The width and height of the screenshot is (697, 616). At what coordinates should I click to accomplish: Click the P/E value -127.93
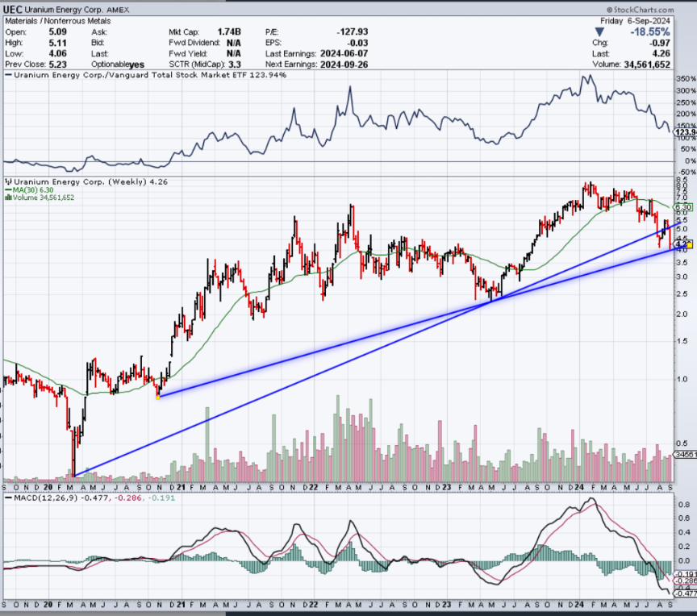coord(352,32)
